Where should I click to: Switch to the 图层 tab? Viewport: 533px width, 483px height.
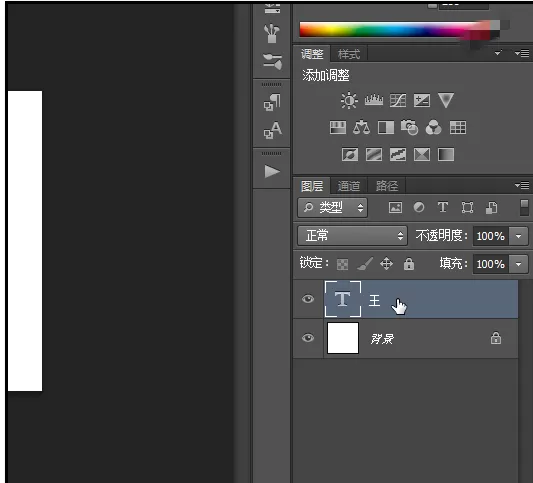coord(312,186)
